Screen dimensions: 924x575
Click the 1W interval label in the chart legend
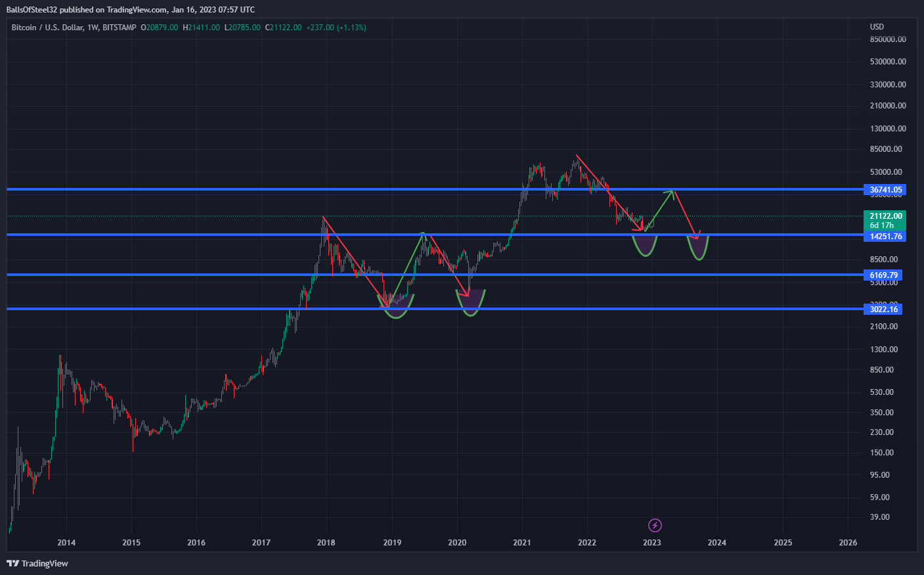[x=93, y=28]
